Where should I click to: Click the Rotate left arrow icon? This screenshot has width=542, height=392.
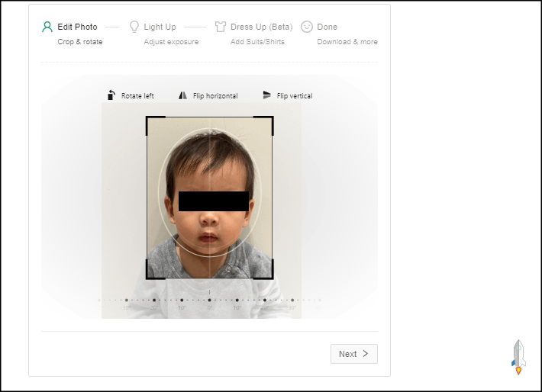[111, 95]
